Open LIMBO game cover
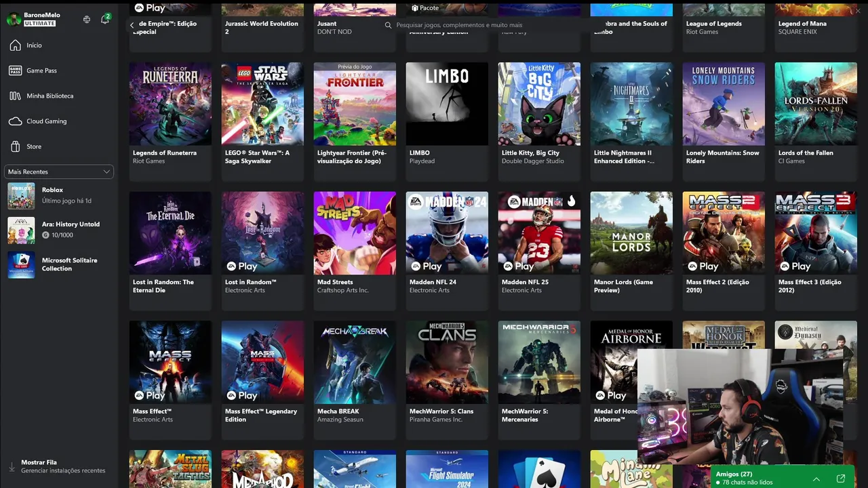 click(x=447, y=104)
